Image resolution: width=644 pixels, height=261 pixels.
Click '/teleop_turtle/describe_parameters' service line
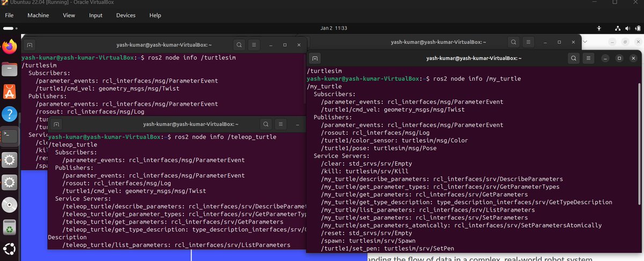(x=184, y=206)
